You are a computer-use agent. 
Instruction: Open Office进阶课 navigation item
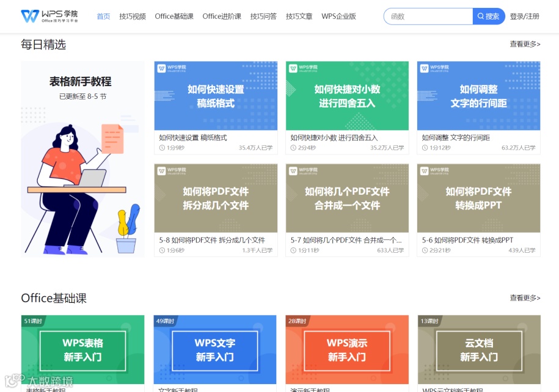click(x=222, y=16)
